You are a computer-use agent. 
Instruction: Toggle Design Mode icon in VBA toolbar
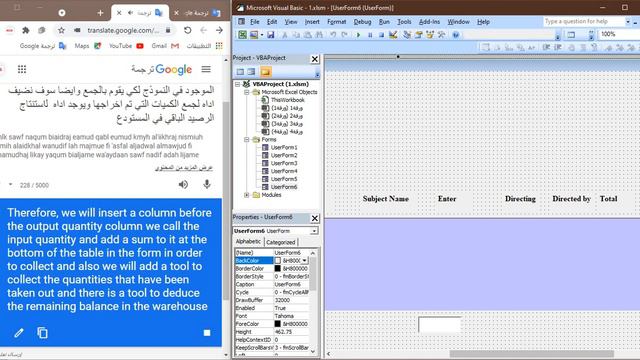click(393, 35)
